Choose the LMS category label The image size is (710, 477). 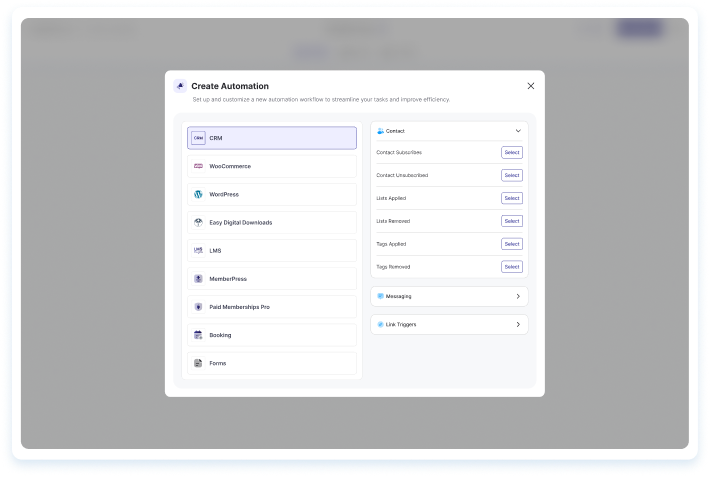215,251
